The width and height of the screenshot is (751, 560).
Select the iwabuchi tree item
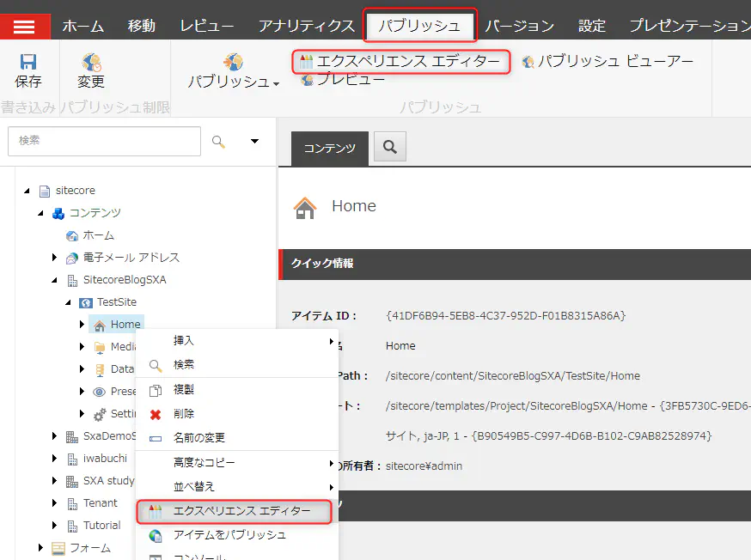pyautogui.click(x=105, y=459)
